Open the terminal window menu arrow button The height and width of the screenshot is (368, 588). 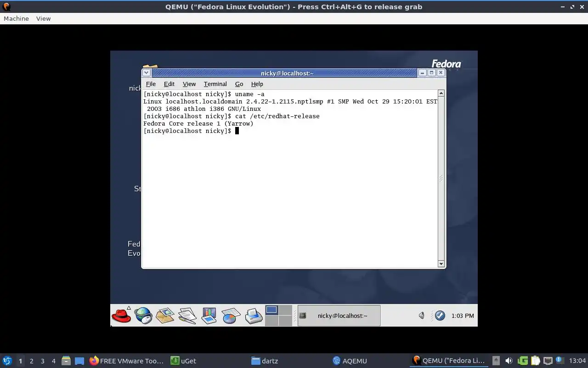click(x=146, y=73)
